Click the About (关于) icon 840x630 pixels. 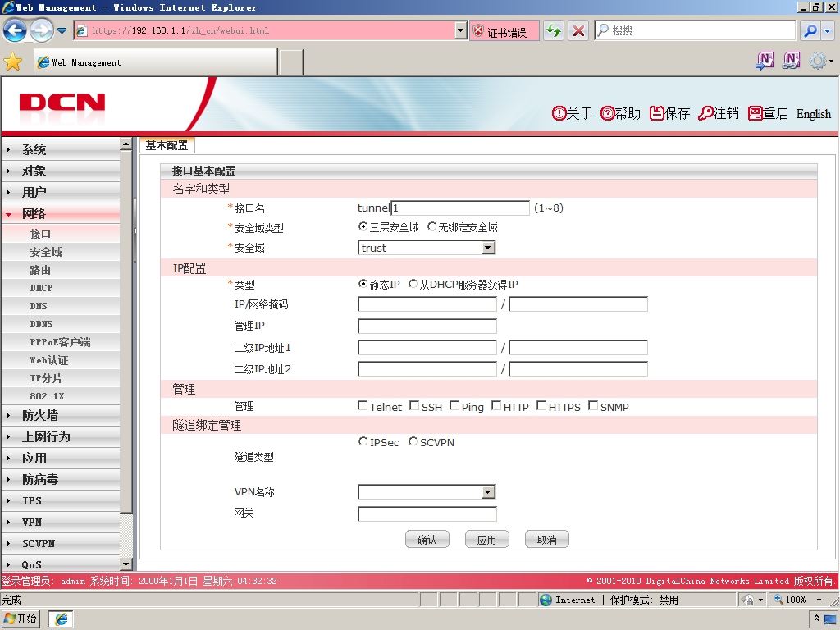tap(559, 113)
